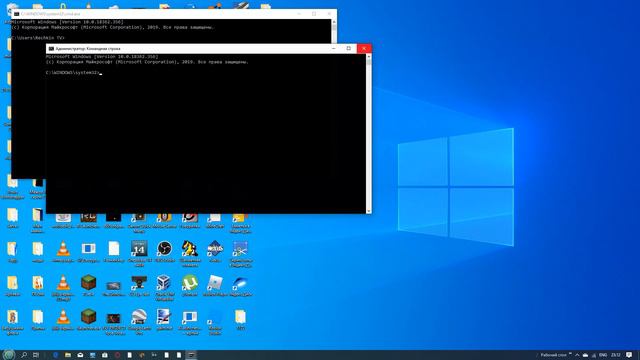Open Task View from the taskbar
This screenshot has width=640, height=360.
pos(36,355)
